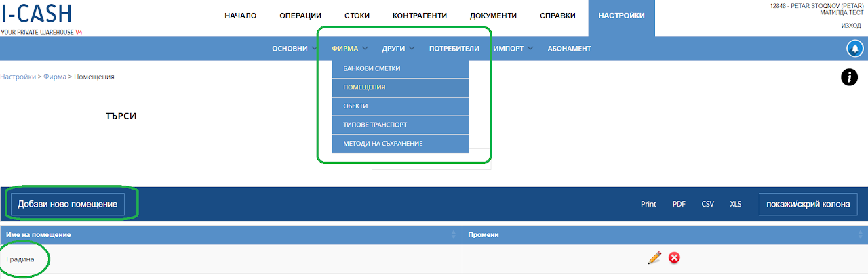Delete Градина room with red X icon

point(674,257)
